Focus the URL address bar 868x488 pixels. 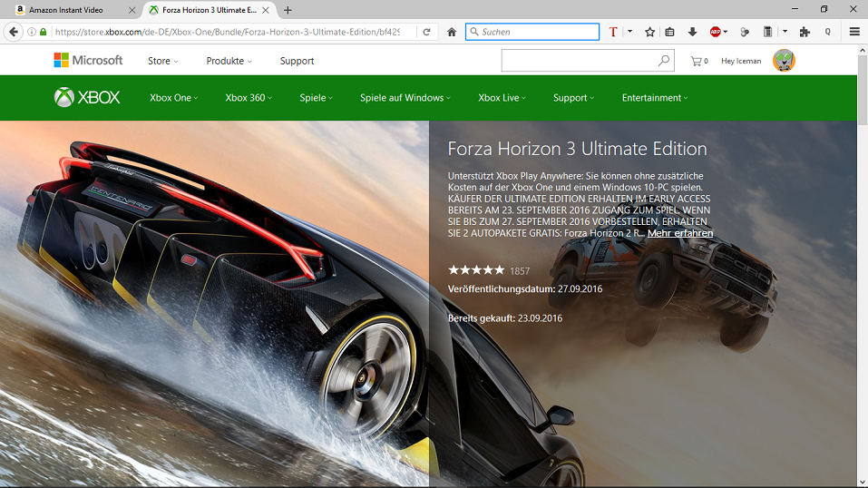(227, 32)
